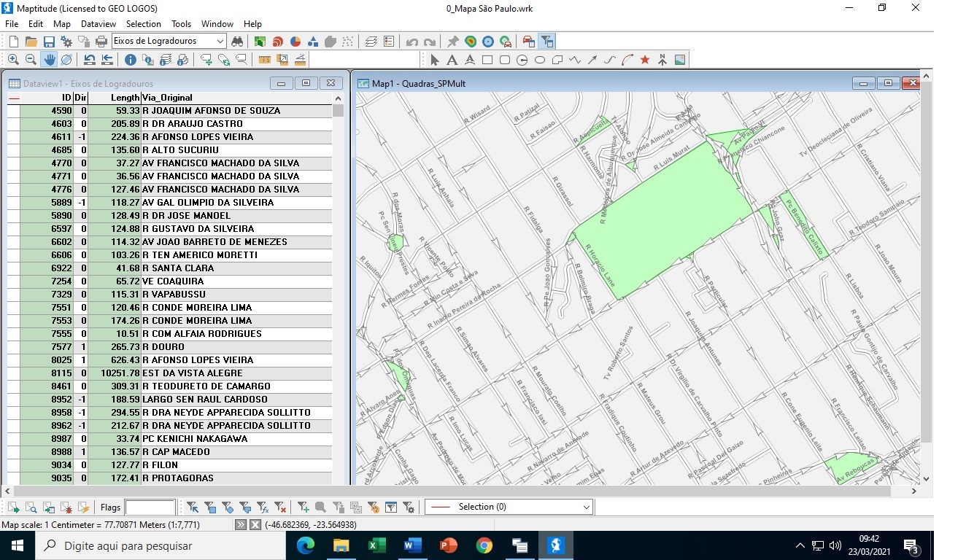Viewport: 966px width, 560px height.
Task: Toggle the pushpin locate tool
Action: [x=452, y=42]
